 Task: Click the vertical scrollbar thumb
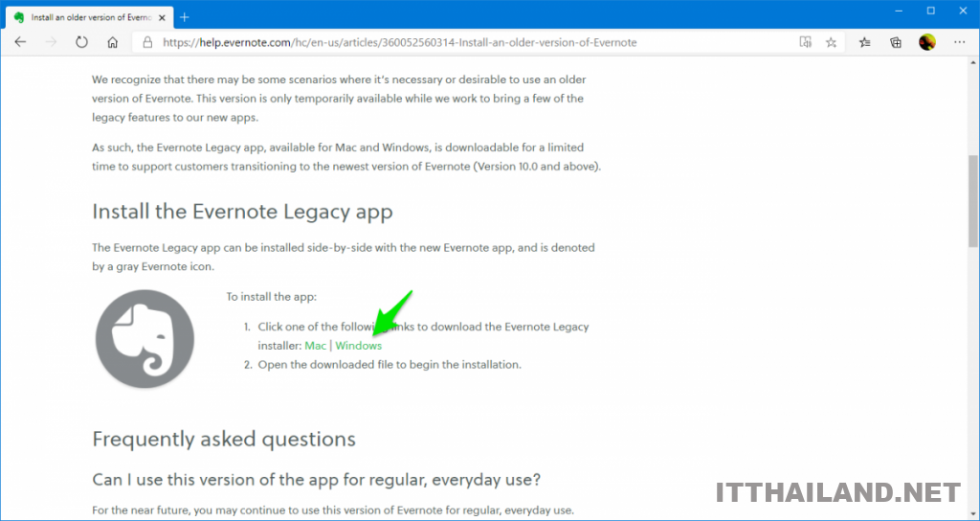point(973,201)
